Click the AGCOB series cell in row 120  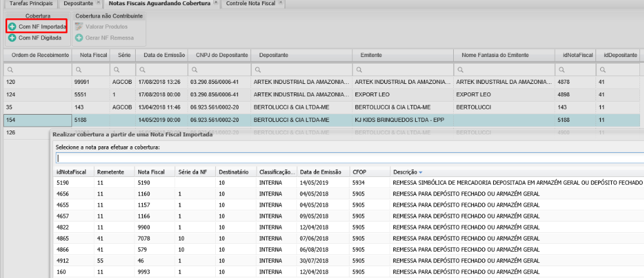point(122,82)
